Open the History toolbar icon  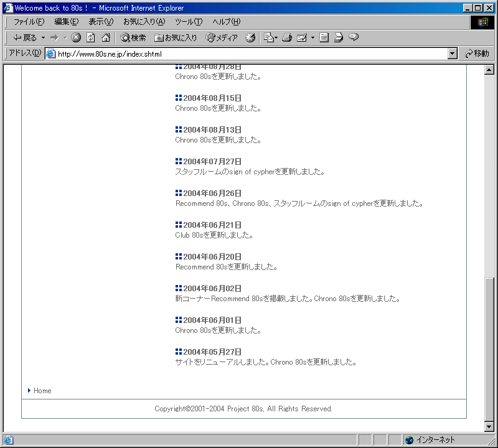tap(250, 38)
